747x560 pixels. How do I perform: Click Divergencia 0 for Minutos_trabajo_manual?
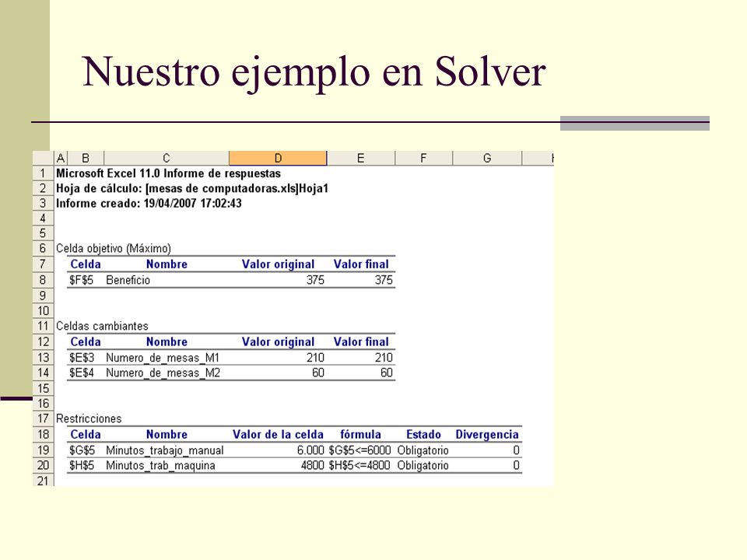(516, 450)
